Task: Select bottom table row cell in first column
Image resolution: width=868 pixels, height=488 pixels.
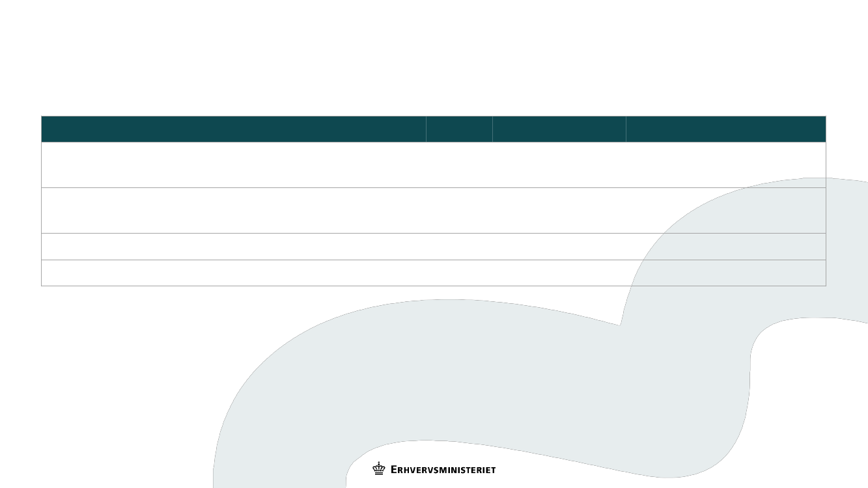Action: tap(233, 273)
